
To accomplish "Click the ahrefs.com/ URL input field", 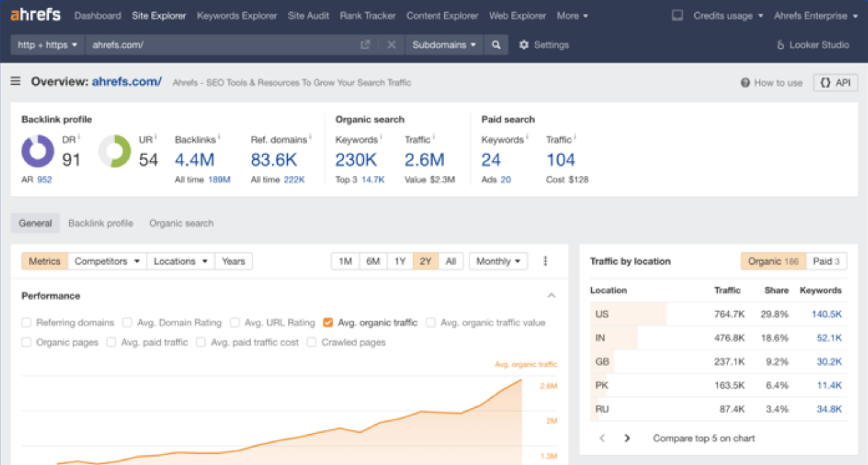I will (x=221, y=45).
